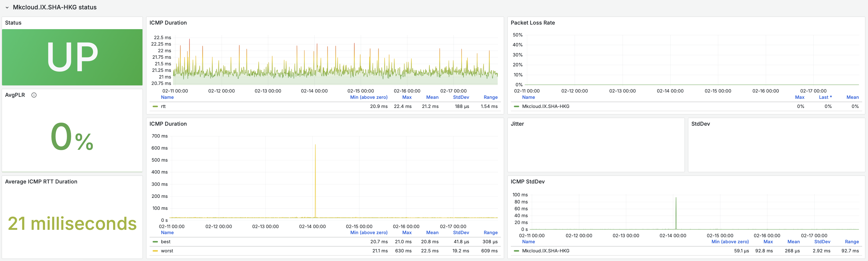This screenshot has height=261, width=868.
Task: Click the ICMP StdDev legend series swatch
Action: [x=516, y=251]
